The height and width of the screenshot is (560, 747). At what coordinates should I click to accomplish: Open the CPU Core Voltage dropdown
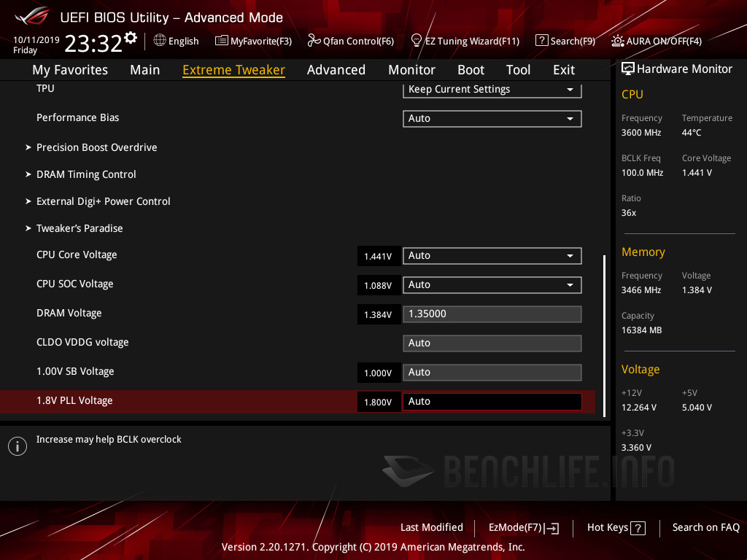pyautogui.click(x=492, y=256)
